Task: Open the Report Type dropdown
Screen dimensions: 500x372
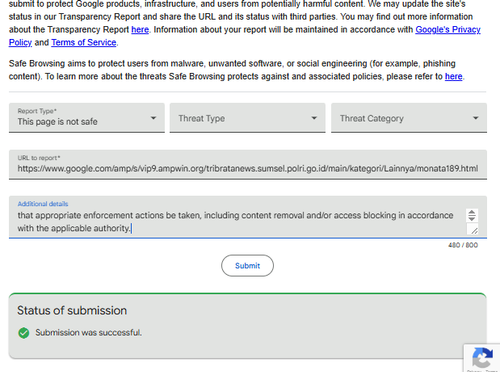Action: 87,118
